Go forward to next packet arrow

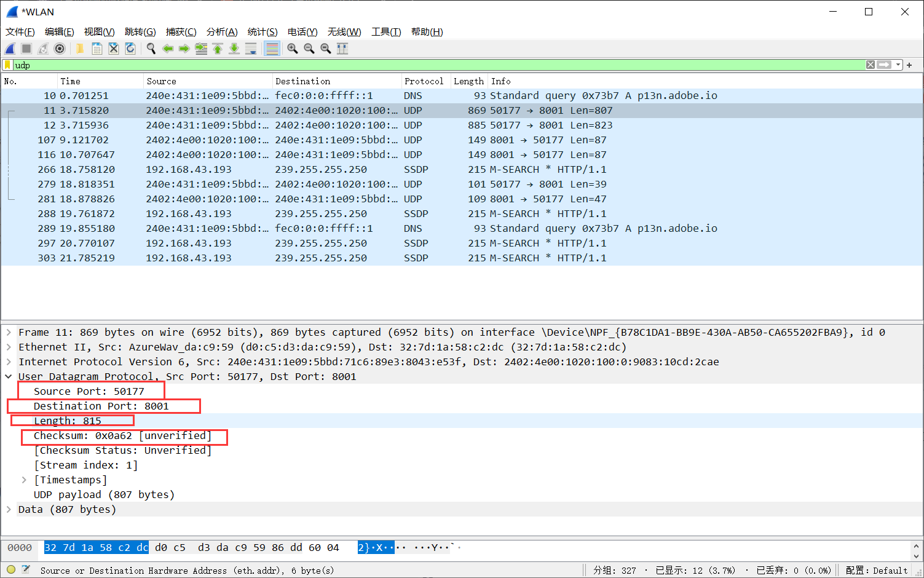coord(184,49)
